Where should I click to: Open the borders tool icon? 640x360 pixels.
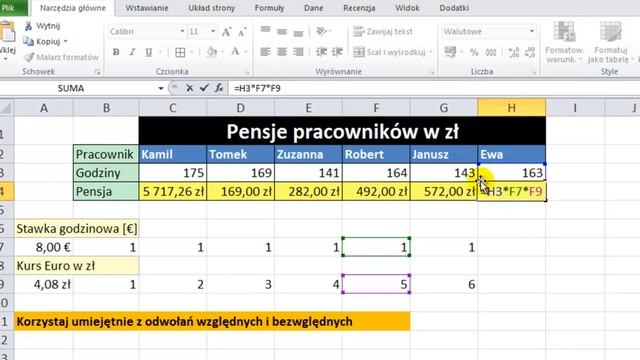(x=180, y=52)
